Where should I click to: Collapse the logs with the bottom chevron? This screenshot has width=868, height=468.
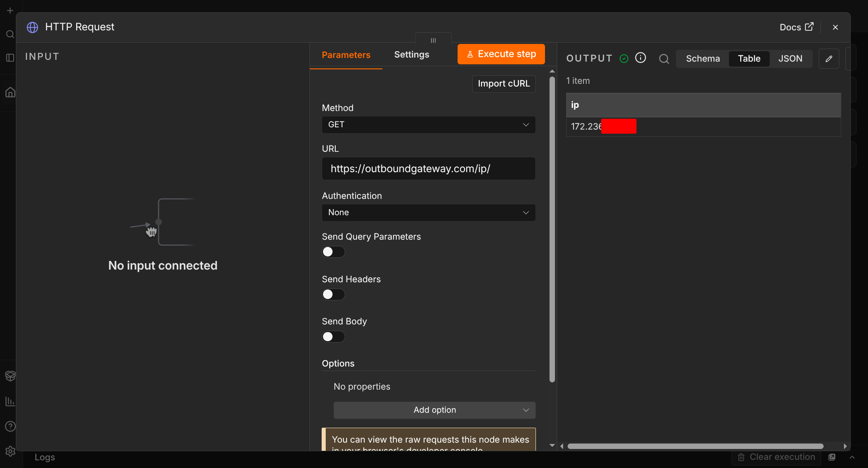852,457
